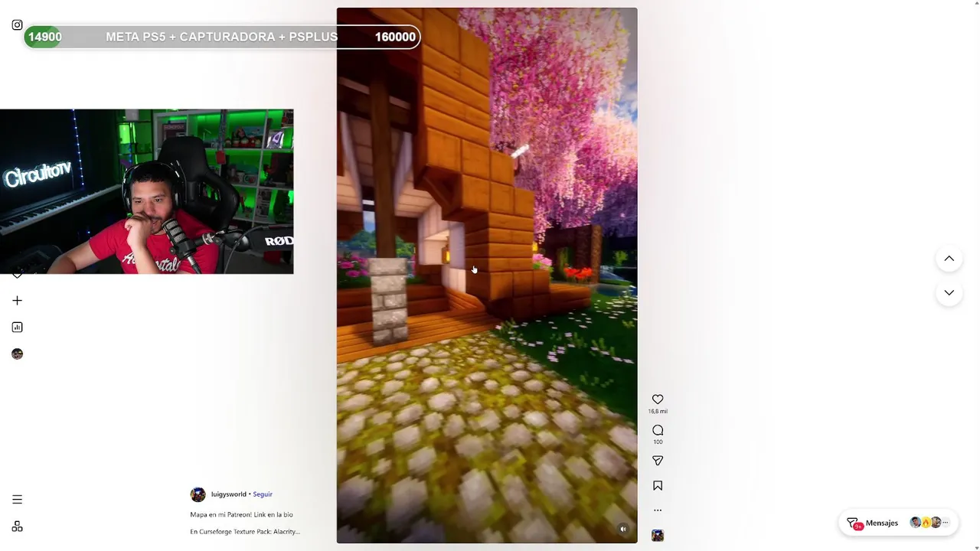The width and height of the screenshot is (980, 551).
Task: Open the reel's three-dot more options
Action: tap(658, 510)
